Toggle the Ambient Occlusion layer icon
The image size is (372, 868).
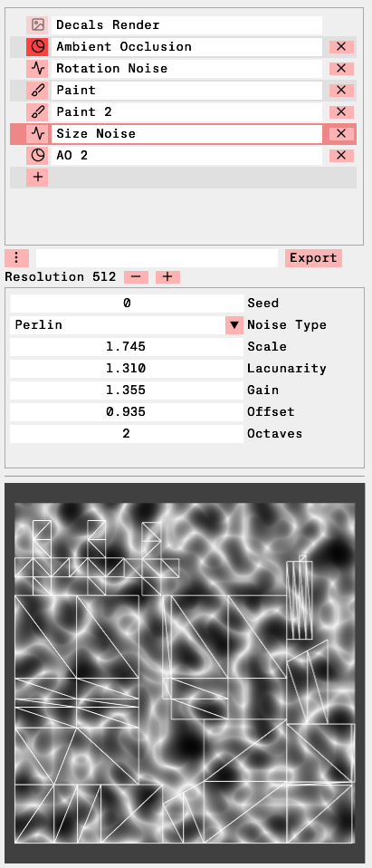(37, 46)
